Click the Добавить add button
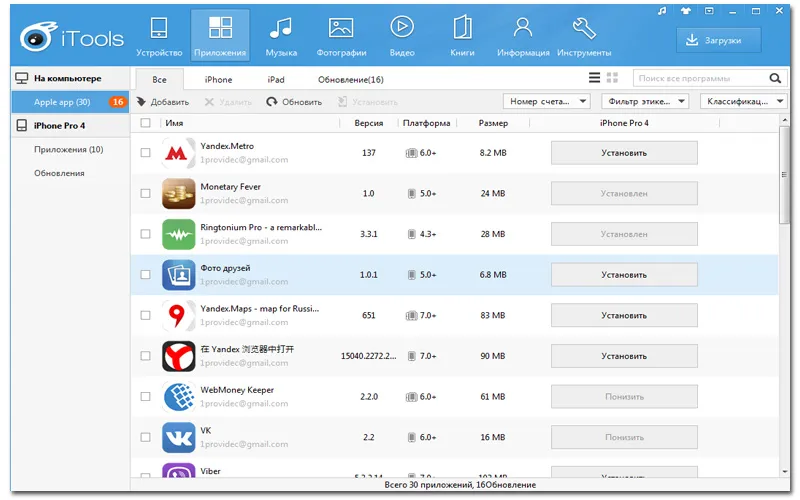800x500 pixels. coord(163,102)
